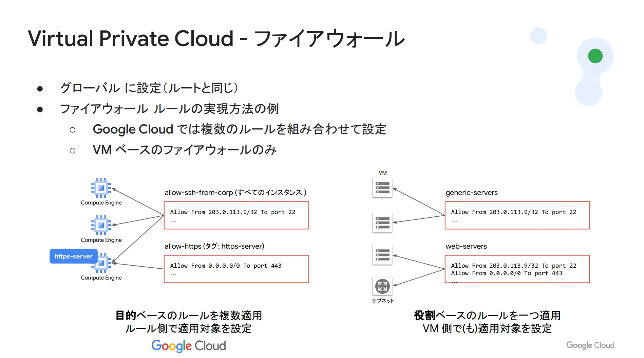Click port 443 rule line under web-servers
Image resolution: width=644 pixels, height=358 pixels.
point(507,273)
